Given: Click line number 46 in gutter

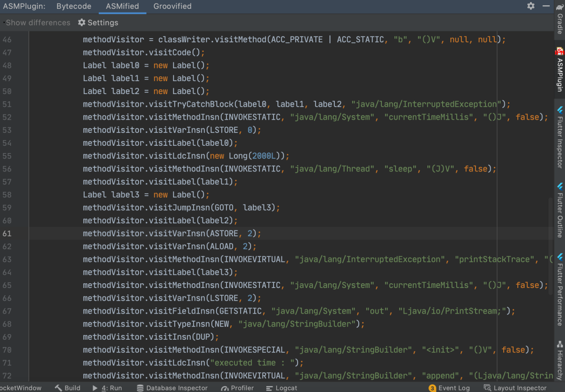Looking at the screenshot, I should (x=7, y=39).
